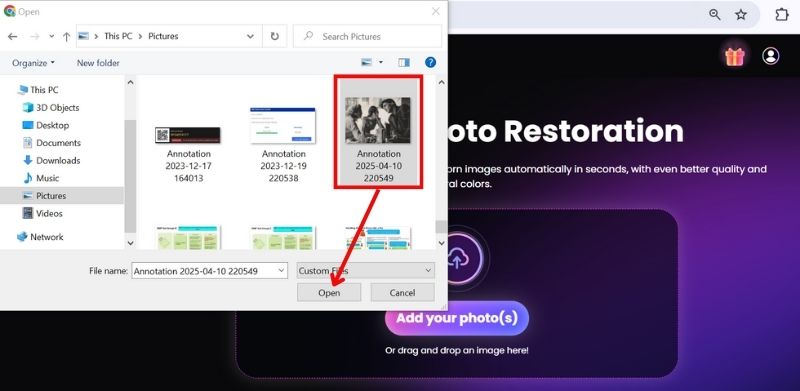Click the New folder button

(x=98, y=63)
